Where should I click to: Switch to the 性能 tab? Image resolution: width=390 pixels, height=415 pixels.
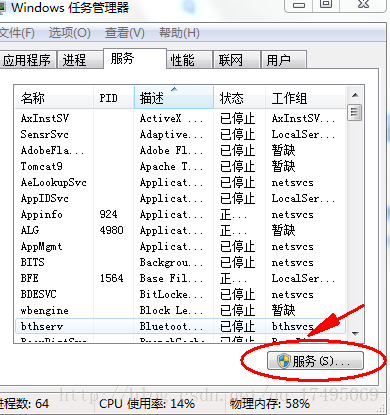pos(189,60)
